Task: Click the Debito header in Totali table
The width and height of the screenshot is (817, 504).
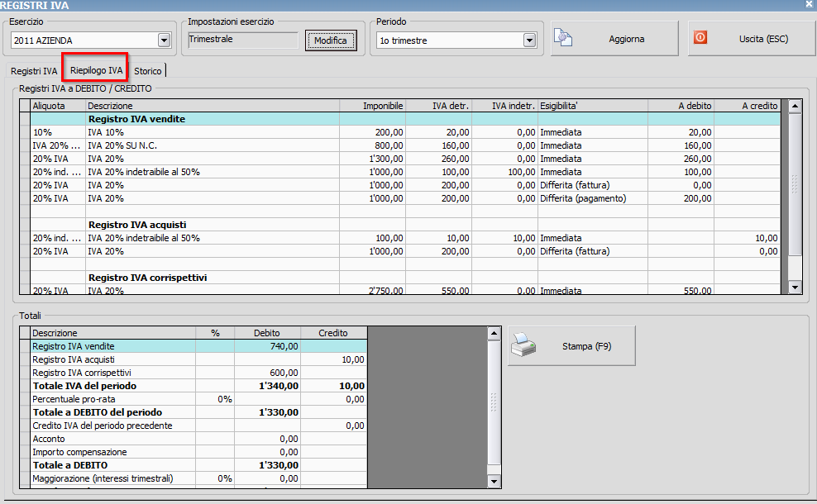Action: (x=268, y=333)
